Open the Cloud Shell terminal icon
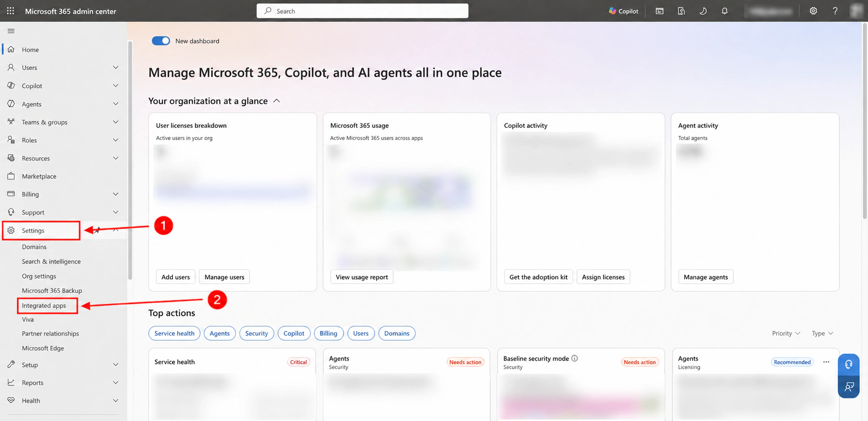This screenshot has height=421, width=868. pos(659,11)
